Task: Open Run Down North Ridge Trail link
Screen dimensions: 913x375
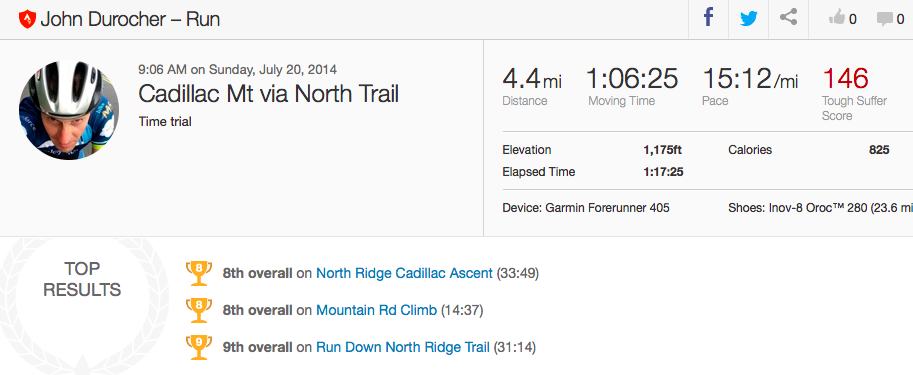Action: pyautogui.click(x=402, y=348)
